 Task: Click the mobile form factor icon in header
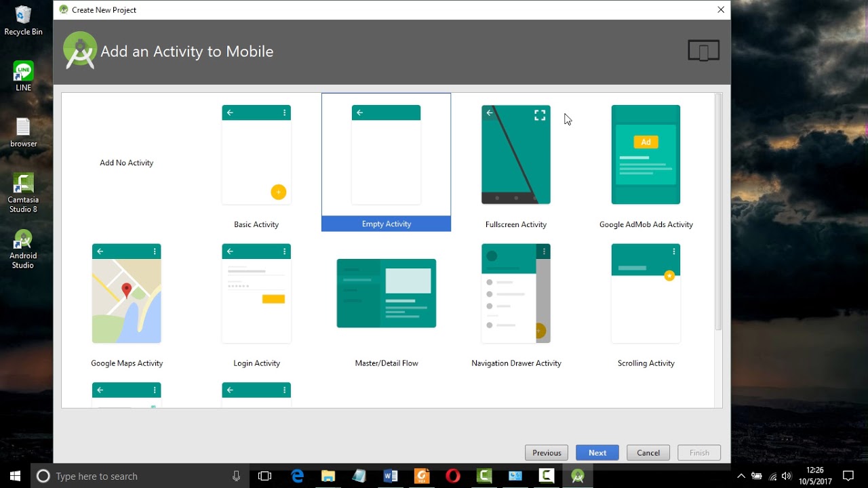point(703,51)
